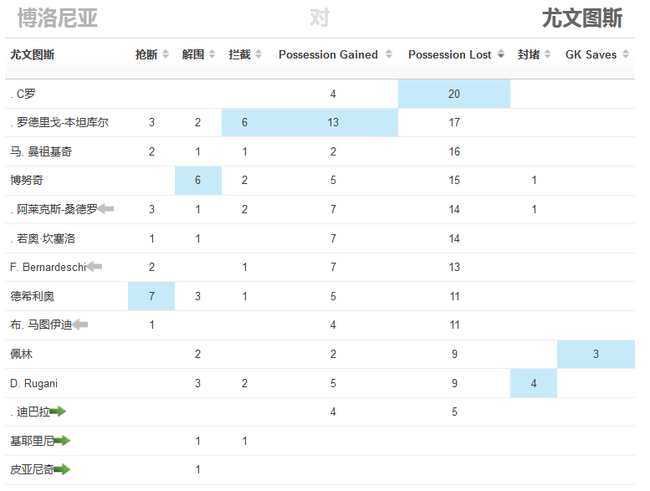This screenshot has height=491, width=650.
Task: Click the 尤文图斯 table header label
Action: (32, 54)
